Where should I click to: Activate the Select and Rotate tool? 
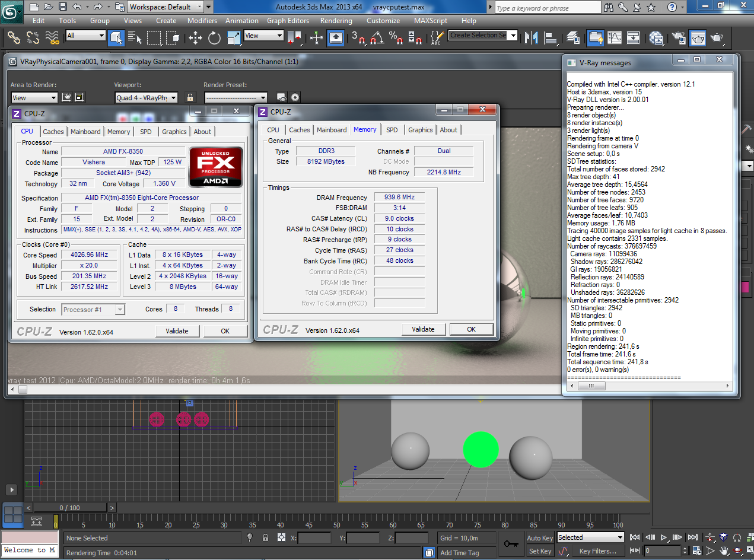coord(214,38)
